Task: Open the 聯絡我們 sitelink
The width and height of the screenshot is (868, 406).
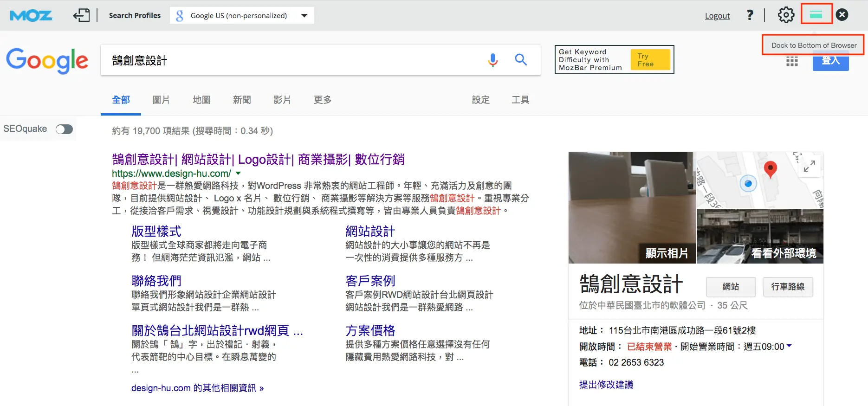Action: (156, 281)
